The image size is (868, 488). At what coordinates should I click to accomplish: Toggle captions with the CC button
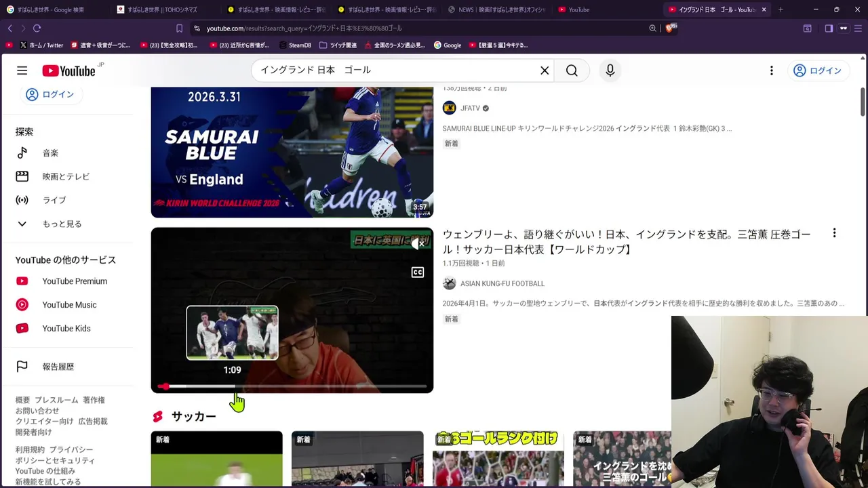(417, 272)
